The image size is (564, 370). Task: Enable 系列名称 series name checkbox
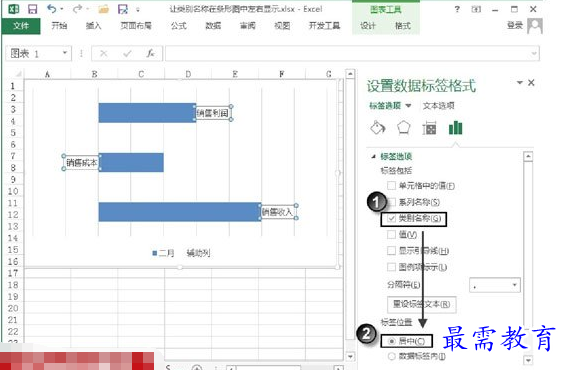(391, 202)
